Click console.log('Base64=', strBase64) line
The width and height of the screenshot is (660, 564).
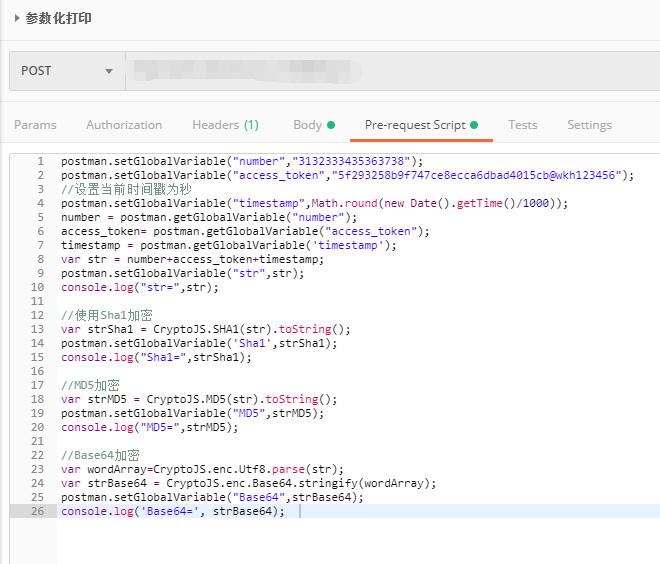(x=173, y=511)
